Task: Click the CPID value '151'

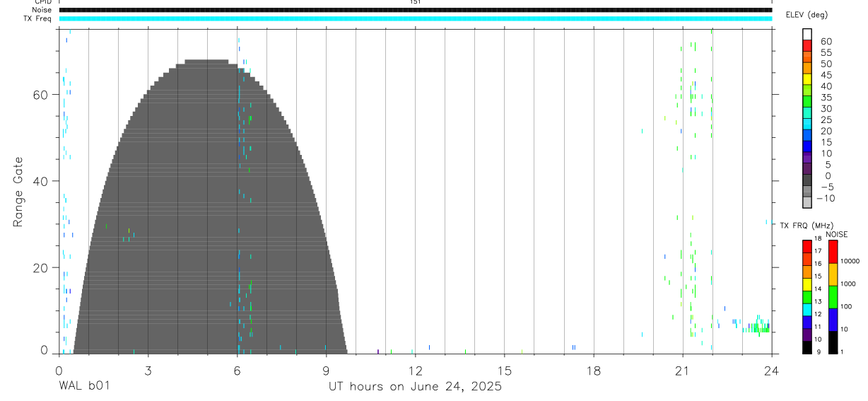Action: coord(415,2)
